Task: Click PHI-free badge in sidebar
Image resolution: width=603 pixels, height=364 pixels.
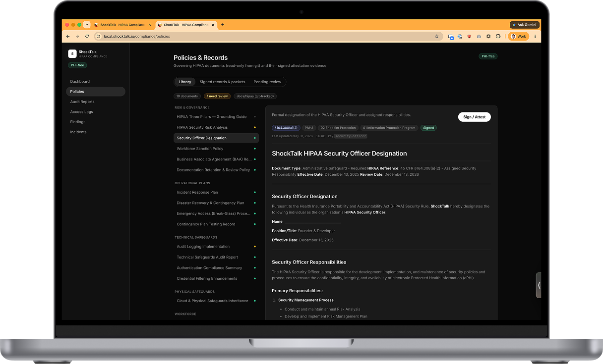Action: [x=77, y=65]
